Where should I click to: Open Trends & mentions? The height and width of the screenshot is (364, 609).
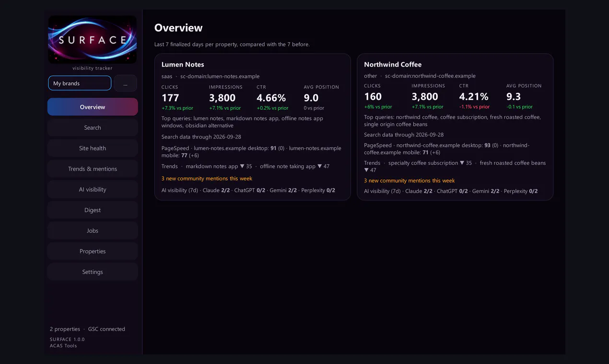pyautogui.click(x=93, y=169)
